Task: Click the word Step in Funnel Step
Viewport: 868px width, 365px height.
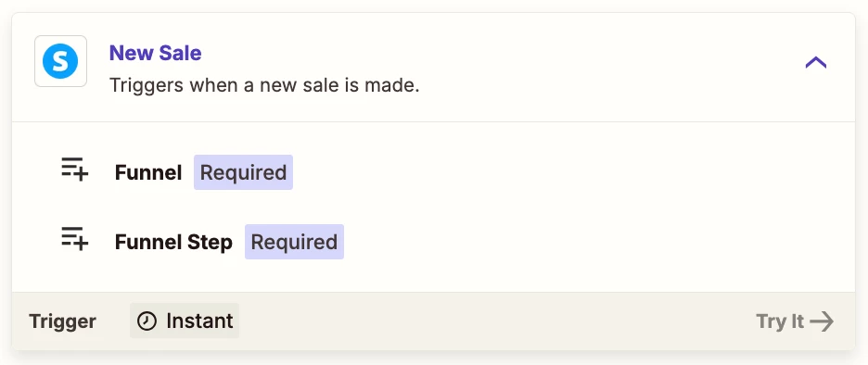Action: 210,243
